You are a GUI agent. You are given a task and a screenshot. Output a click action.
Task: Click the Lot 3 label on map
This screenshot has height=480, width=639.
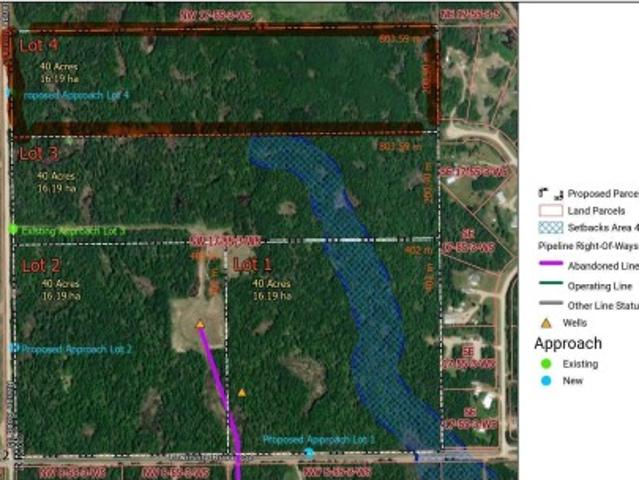pos(40,154)
